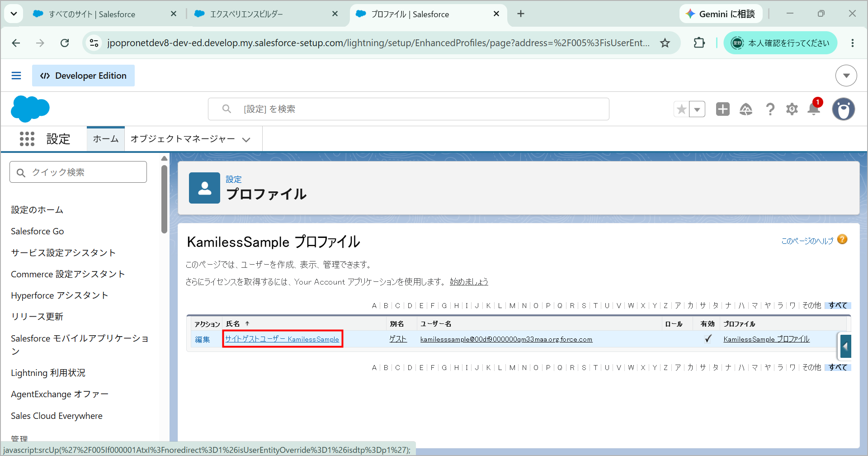The image size is (868, 456).
Task: Reload the current page
Action: (65, 43)
